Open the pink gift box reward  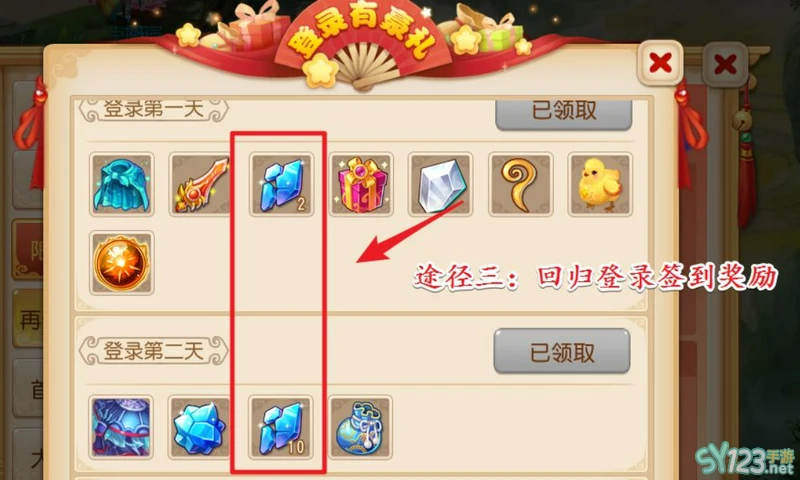coord(361,185)
